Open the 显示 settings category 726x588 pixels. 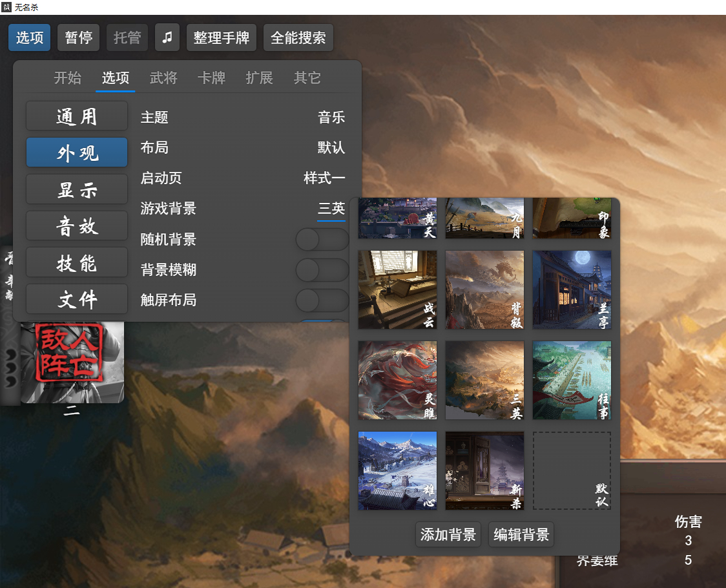click(77, 189)
